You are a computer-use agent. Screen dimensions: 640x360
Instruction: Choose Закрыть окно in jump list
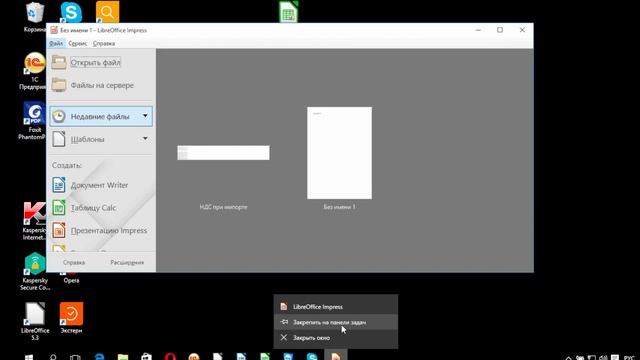pos(336,338)
